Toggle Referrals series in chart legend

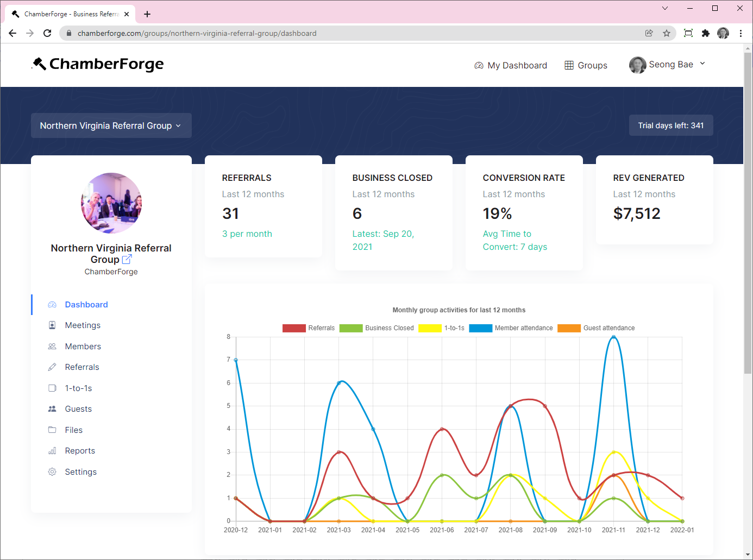click(x=309, y=328)
